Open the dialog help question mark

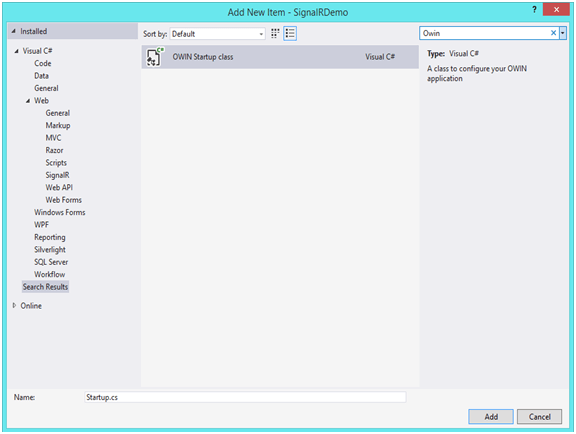click(534, 10)
